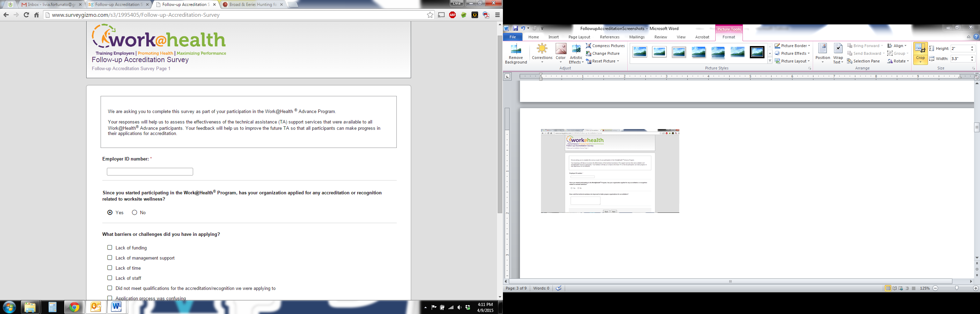980x314 pixels.
Task: Check the Lack of staff box
Action: coord(110,278)
